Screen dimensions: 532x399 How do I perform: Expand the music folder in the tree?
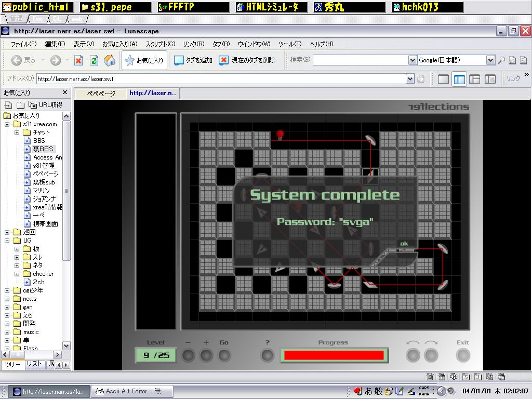pyautogui.click(x=7, y=332)
